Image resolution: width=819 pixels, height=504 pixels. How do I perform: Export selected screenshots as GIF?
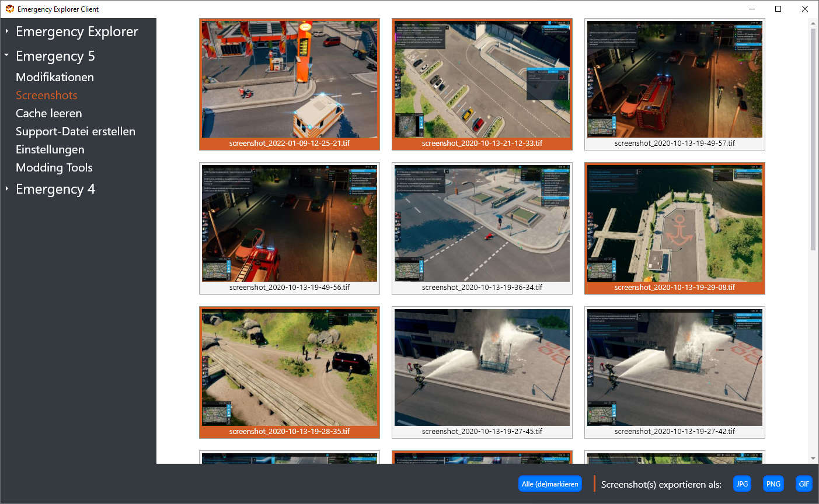pos(804,484)
